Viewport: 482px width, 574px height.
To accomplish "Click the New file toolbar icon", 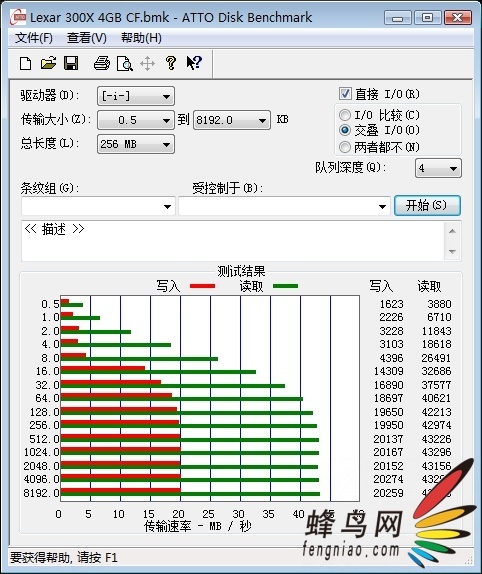I will [x=25, y=64].
